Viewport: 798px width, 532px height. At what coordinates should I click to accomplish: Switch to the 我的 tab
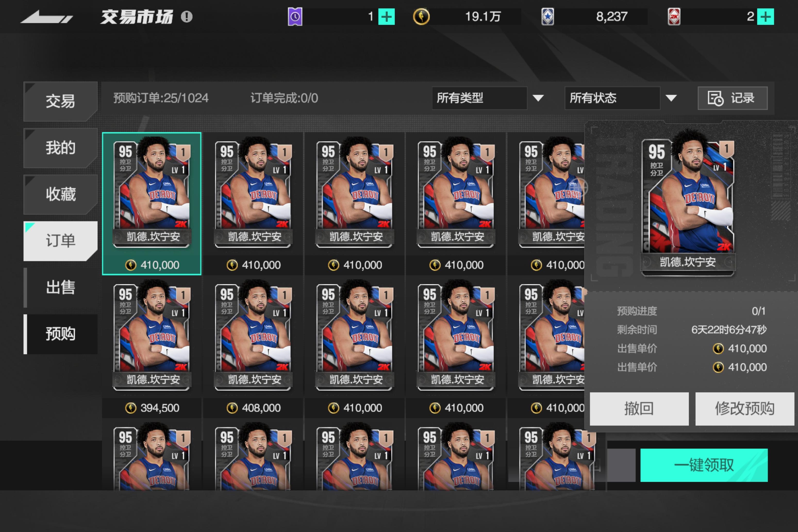[x=60, y=148]
